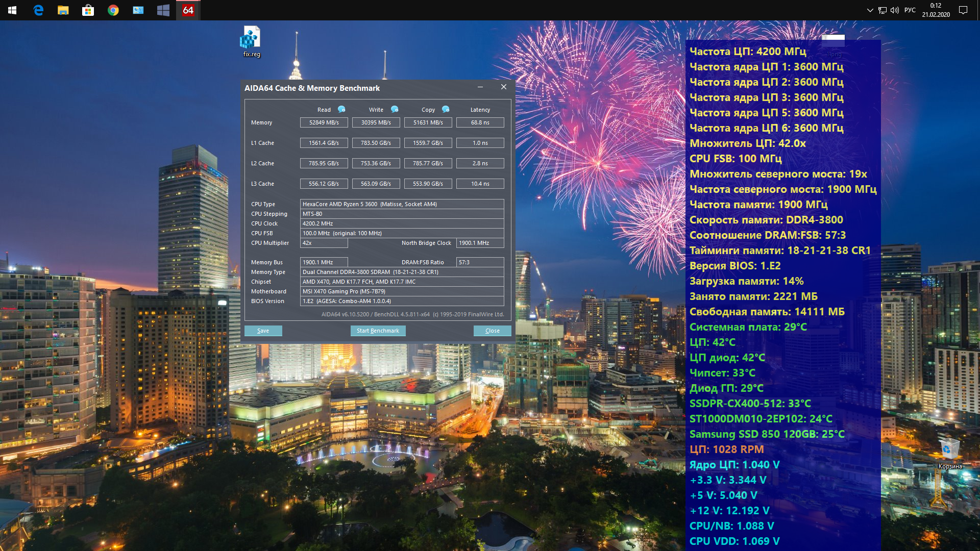
Task: Click the Close button in the benchmark window
Action: [x=492, y=331]
